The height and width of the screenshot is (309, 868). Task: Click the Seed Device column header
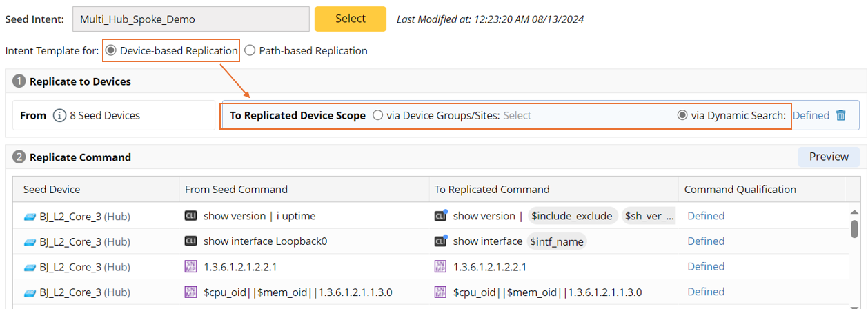[x=52, y=189]
